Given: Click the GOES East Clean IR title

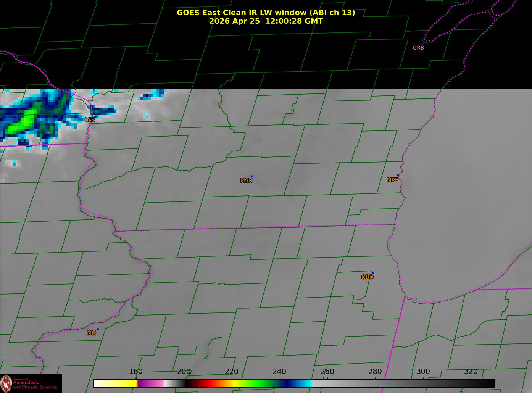Looking at the screenshot, I should tap(266, 13).
